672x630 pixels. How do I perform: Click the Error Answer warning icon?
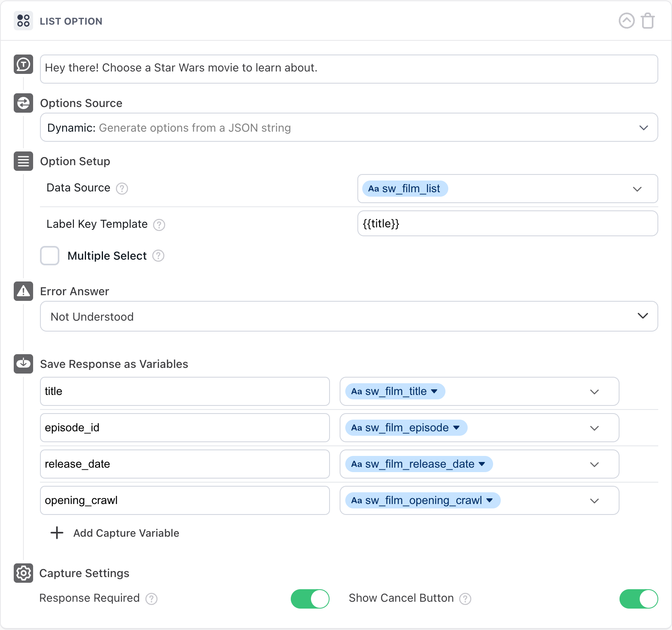23,291
